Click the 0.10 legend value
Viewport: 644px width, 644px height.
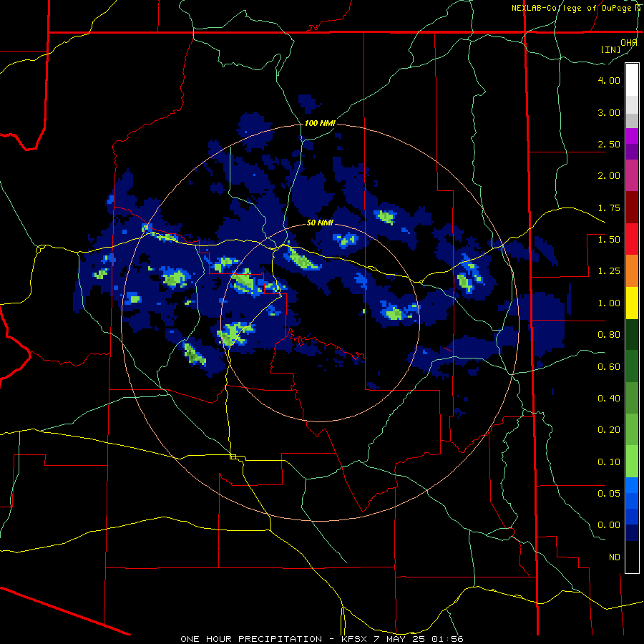pyautogui.click(x=609, y=462)
